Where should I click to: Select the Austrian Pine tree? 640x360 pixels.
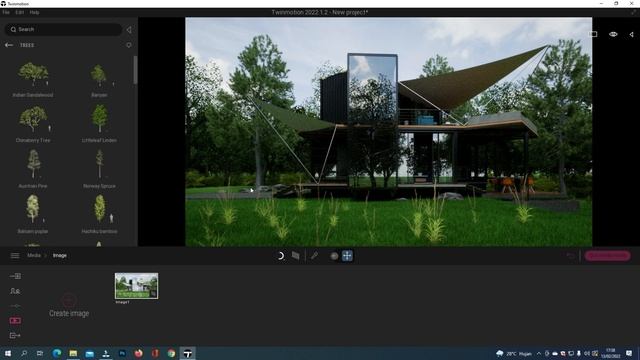33,169
